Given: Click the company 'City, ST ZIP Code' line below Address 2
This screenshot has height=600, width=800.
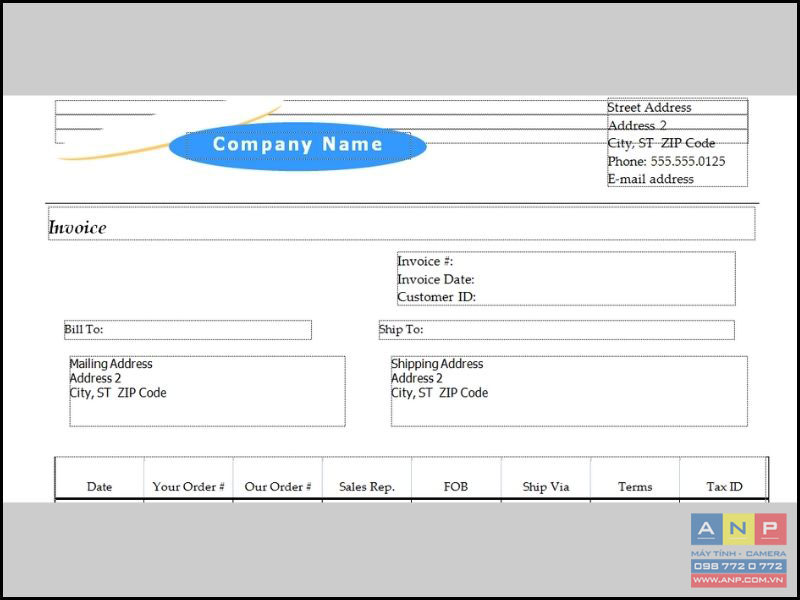Looking at the screenshot, I should pos(661,143).
